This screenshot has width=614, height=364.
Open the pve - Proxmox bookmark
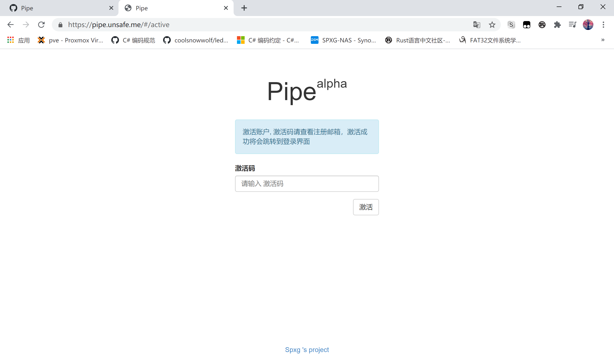[71, 40]
